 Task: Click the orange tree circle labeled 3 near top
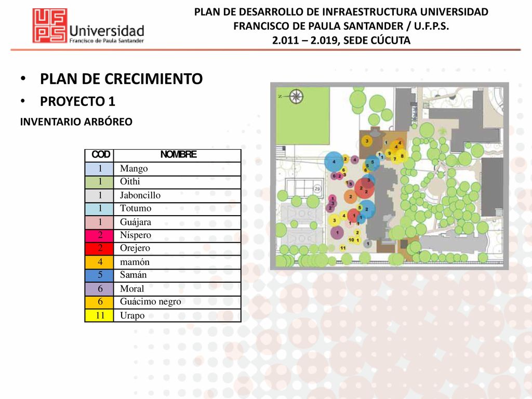367,141
